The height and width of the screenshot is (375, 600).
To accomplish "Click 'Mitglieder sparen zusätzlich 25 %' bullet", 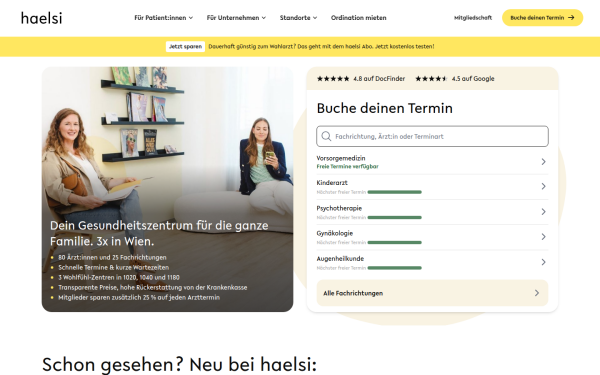I will click(x=139, y=297).
